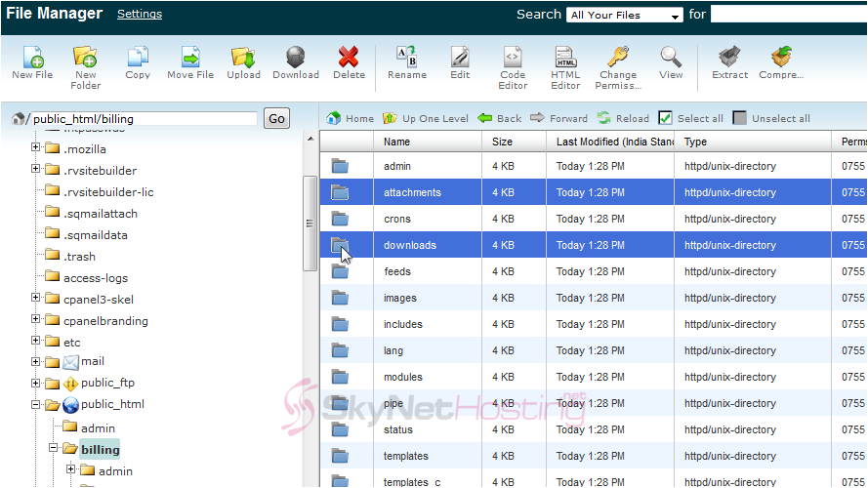The height and width of the screenshot is (488, 868).
Task: Expand the cpanel3-skel tree node
Action: [x=35, y=298]
